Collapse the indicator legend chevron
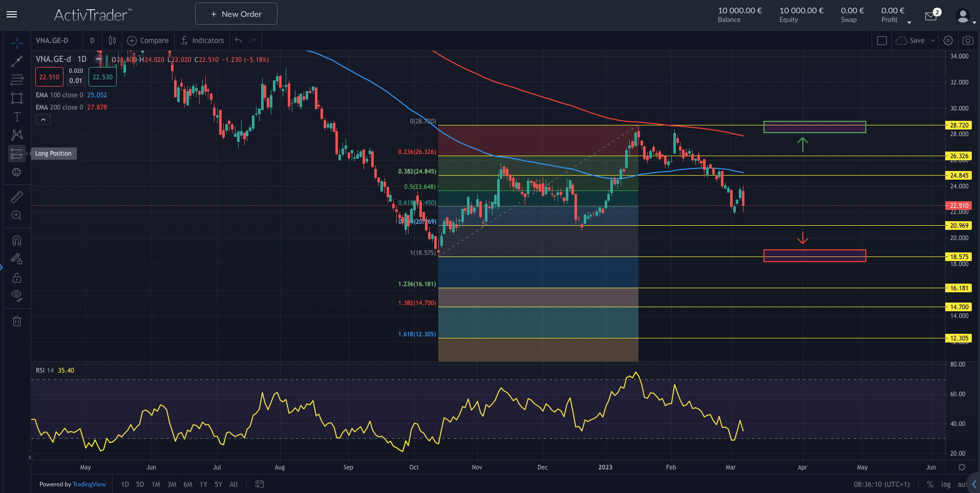This screenshot has height=493, width=980. [x=43, y=120]
